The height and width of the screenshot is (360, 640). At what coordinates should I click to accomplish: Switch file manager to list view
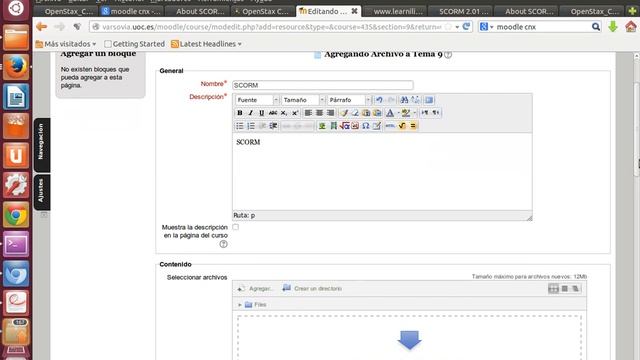click(564, 289)
